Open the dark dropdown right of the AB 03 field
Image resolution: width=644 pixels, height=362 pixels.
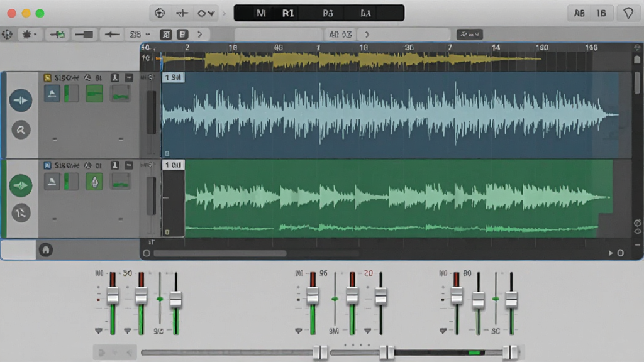[469, 35]
